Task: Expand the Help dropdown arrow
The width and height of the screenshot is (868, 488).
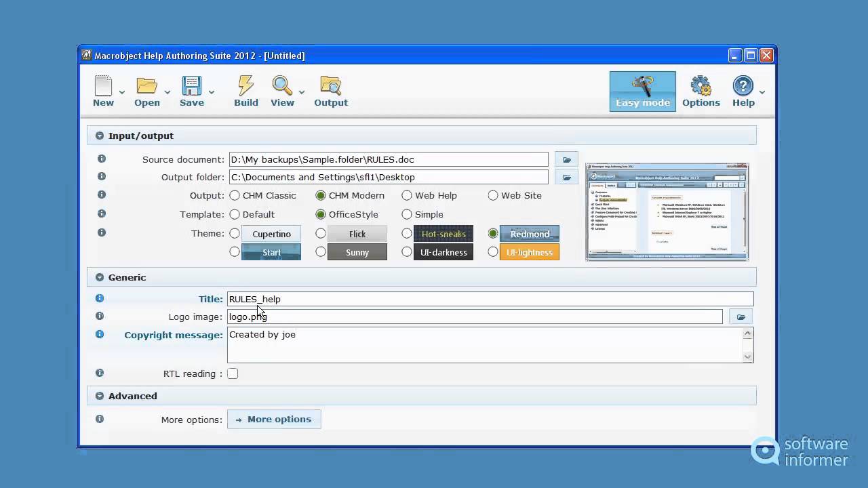Action: tap(762, 92)
